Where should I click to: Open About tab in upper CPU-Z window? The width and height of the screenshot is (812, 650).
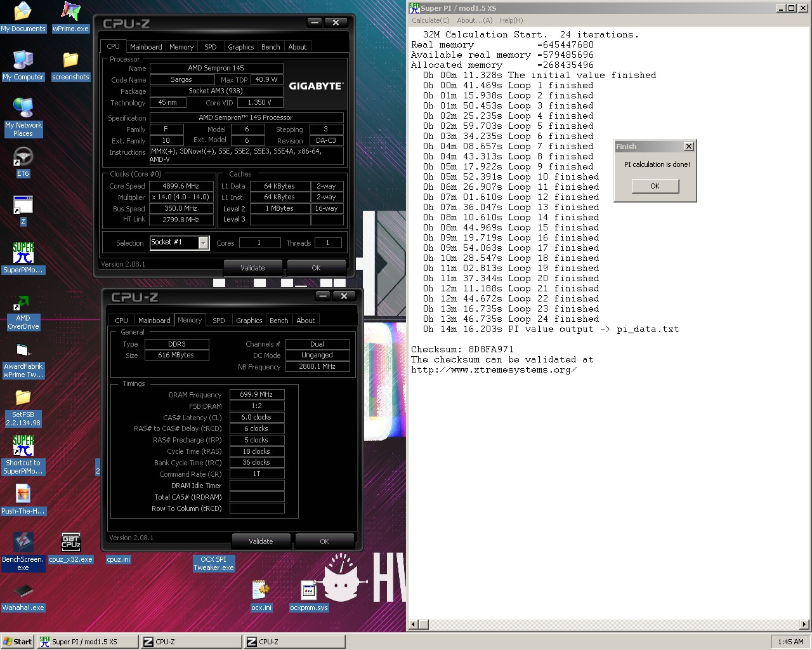tap(298, 47)
